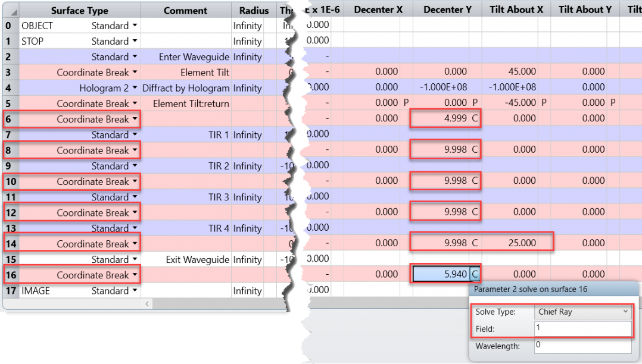The image size is (642, 364).
Task: Click solve box C on surface 14 Decenter Y
Action: pos(475,243)
